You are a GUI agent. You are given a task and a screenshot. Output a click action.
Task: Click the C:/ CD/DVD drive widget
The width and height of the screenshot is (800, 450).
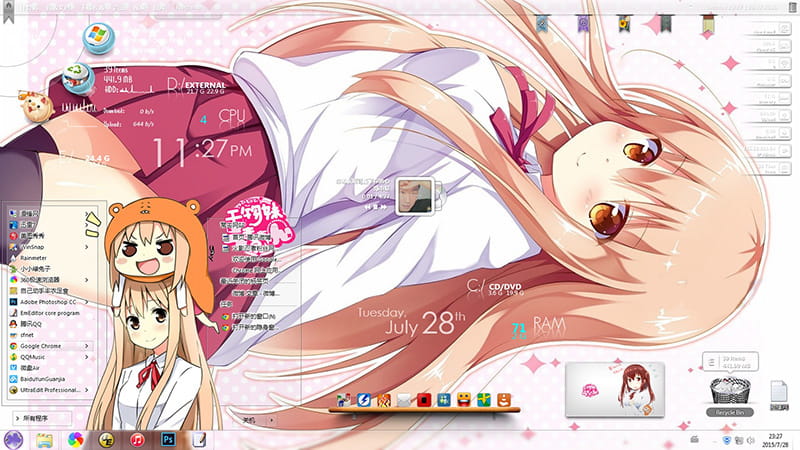[495, 288]
